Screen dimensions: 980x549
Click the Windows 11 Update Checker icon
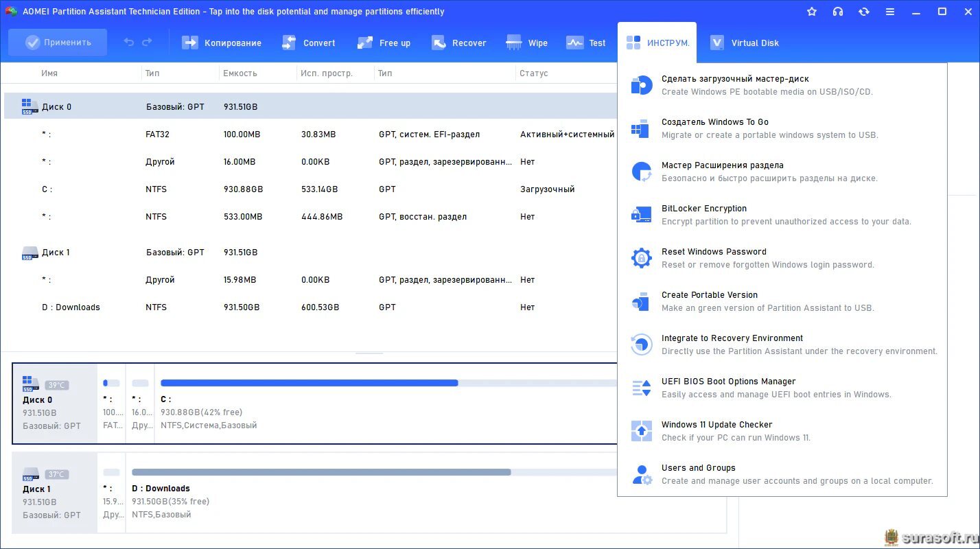(641, 431)
